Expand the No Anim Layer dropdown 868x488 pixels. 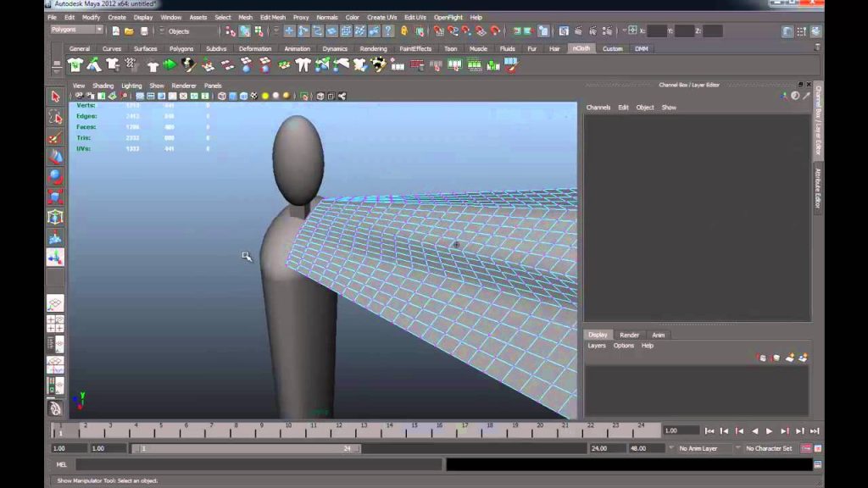click(698, 449)
